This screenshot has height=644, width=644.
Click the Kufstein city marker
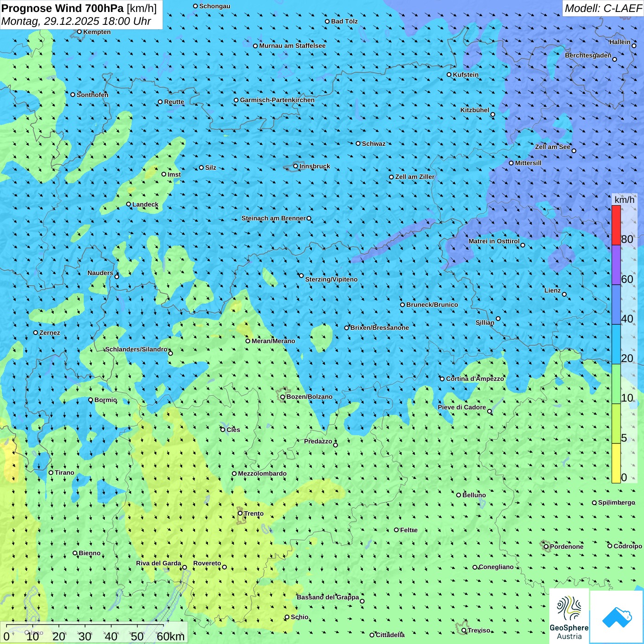tap(449, 75)
